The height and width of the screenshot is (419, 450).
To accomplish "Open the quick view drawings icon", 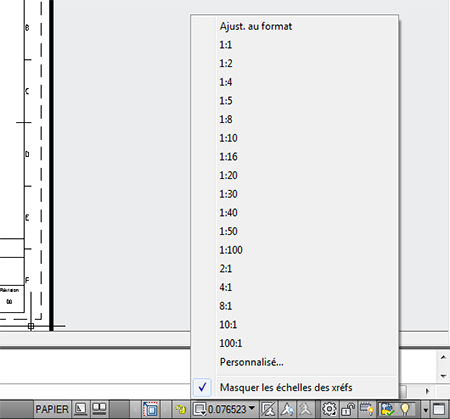I will tap(99, 409).
